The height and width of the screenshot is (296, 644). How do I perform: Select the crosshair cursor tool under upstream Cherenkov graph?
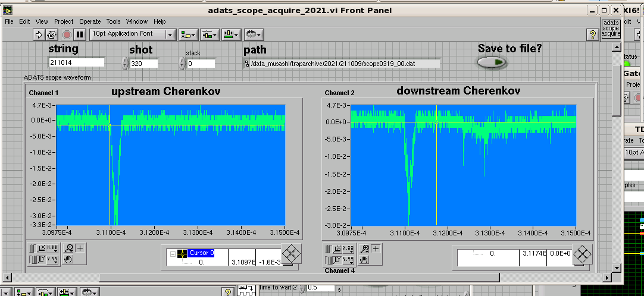tap(80, 248)
